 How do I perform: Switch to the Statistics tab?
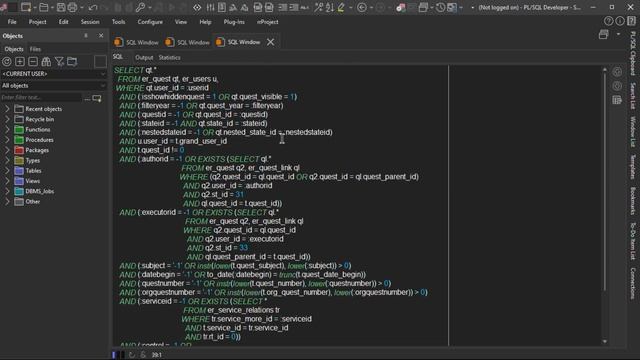(x=169, y=58)
